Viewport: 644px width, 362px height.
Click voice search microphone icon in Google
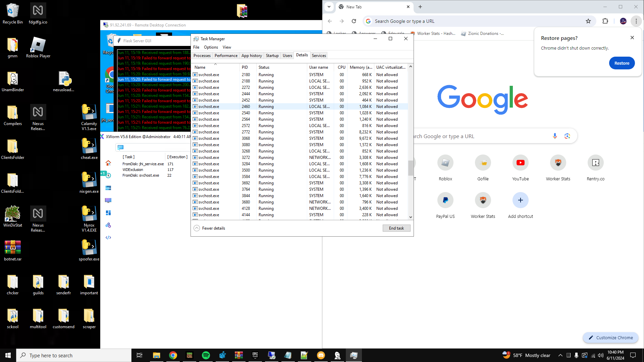click(x=555, y=136)
